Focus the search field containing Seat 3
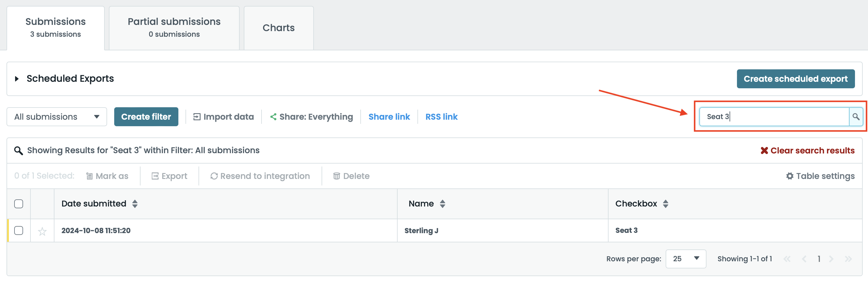 pos(774,117)
